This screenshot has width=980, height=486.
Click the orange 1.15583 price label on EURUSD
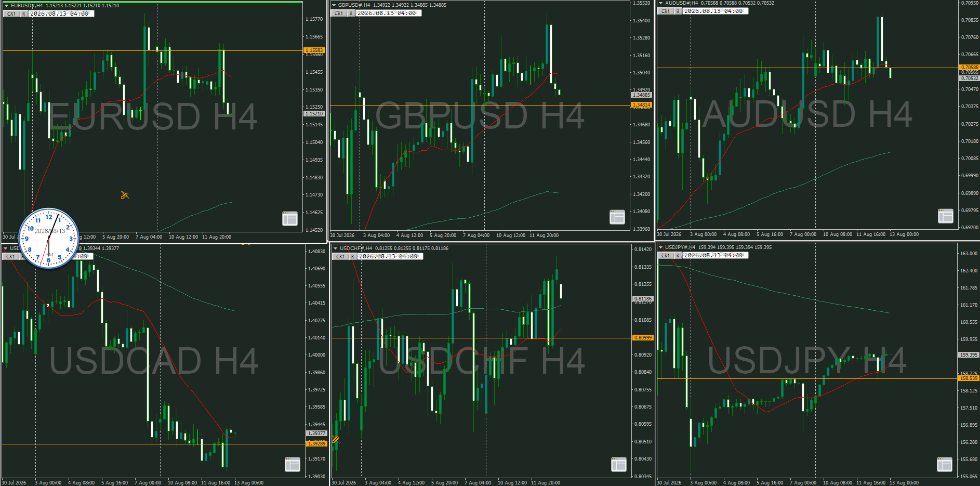pos(314,50)
